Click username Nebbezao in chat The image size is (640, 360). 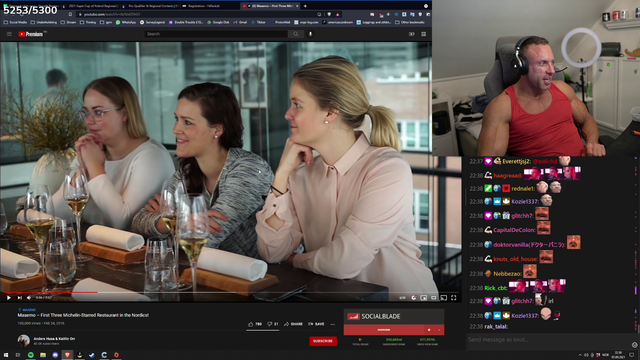507,274
